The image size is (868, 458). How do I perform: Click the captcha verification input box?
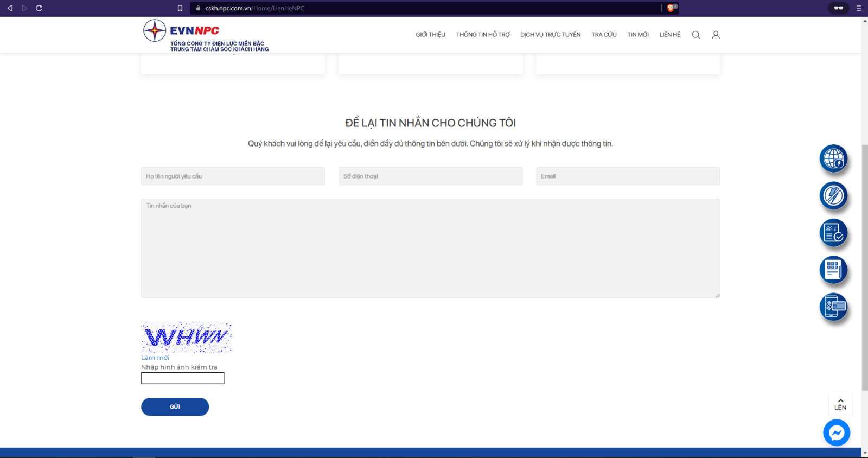click(183, 378)
